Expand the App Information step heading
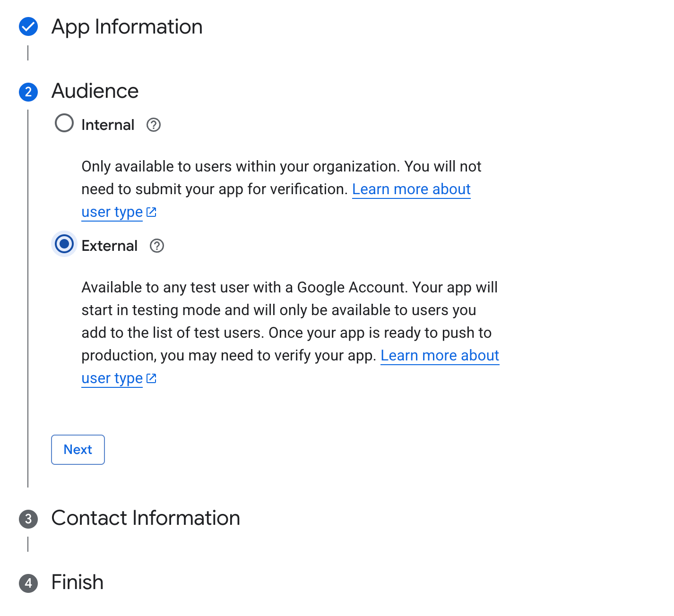Viewport: 674px width, 616px height. tap(127, 27)
